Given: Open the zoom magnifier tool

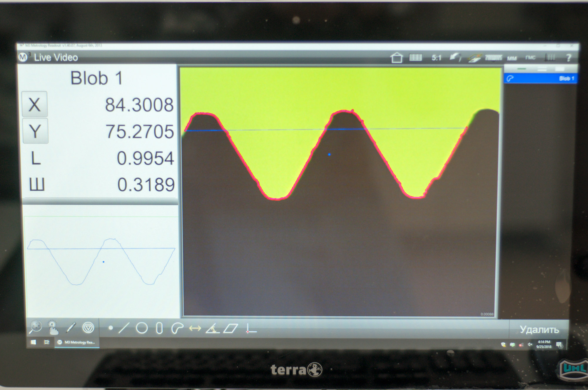Looking at the screenshot, I should [36, 327].
